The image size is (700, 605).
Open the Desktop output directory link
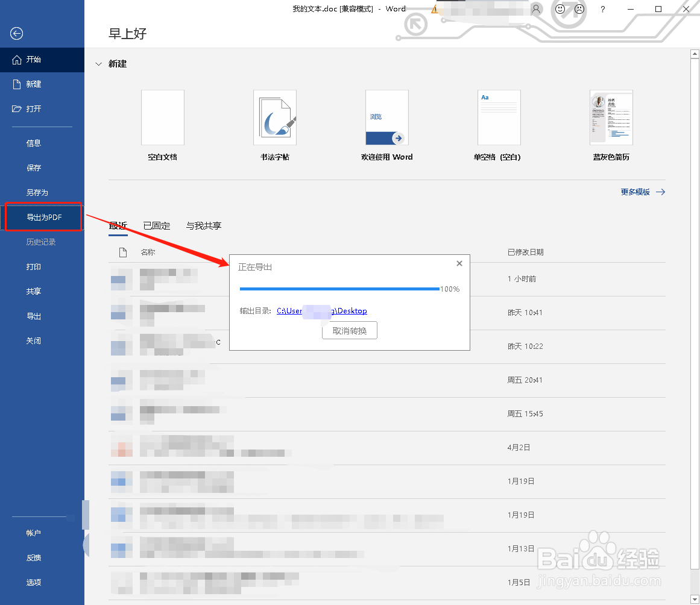[x=322, y=311]
